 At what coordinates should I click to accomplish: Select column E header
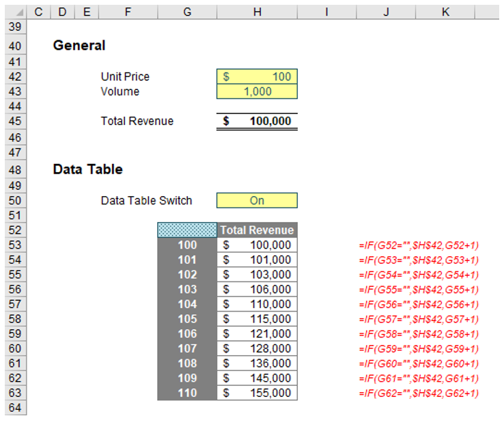87,12
